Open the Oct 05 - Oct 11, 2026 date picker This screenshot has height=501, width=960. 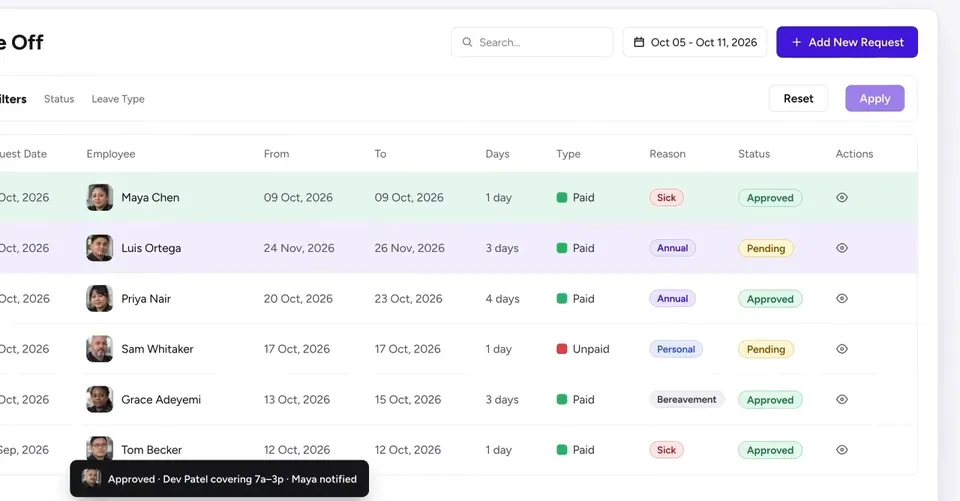695,42
